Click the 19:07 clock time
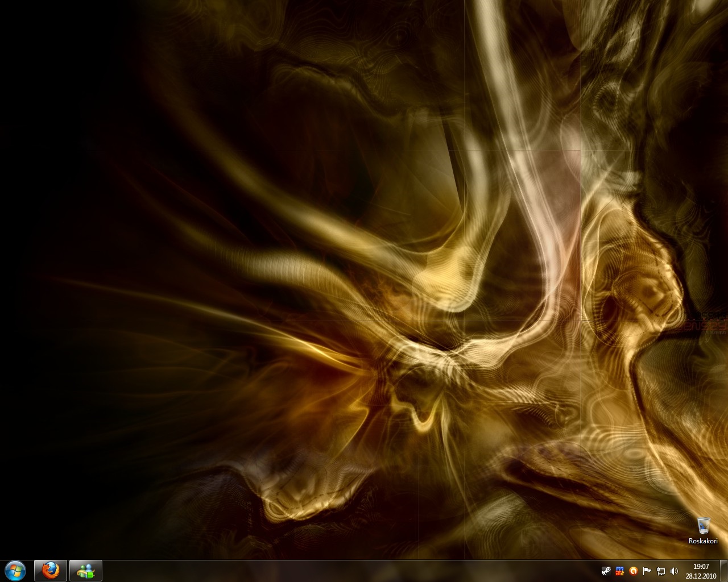This screenshot has width=728, height=582. pos(701,566)
